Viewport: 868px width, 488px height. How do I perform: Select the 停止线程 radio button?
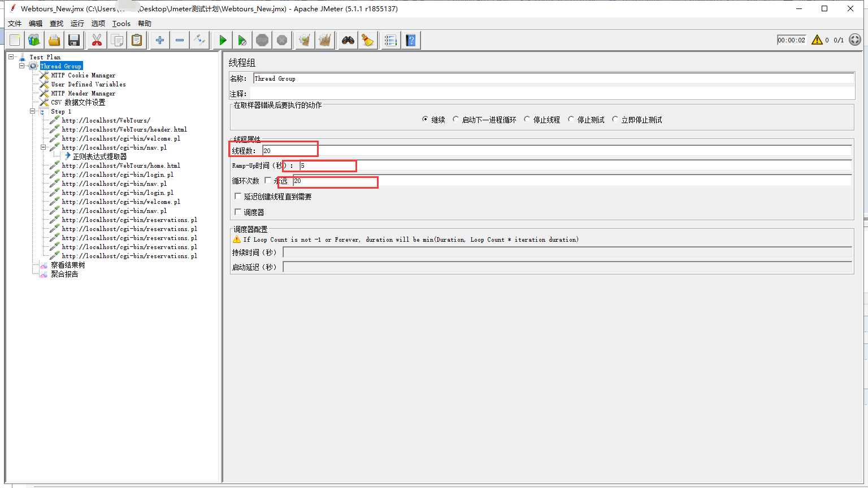(527, 120)
